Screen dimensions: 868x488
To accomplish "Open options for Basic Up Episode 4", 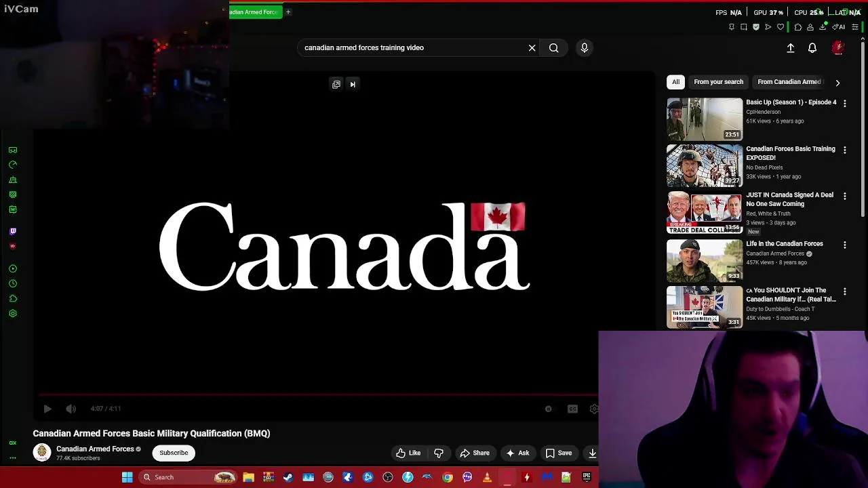I will pos(845,103).
